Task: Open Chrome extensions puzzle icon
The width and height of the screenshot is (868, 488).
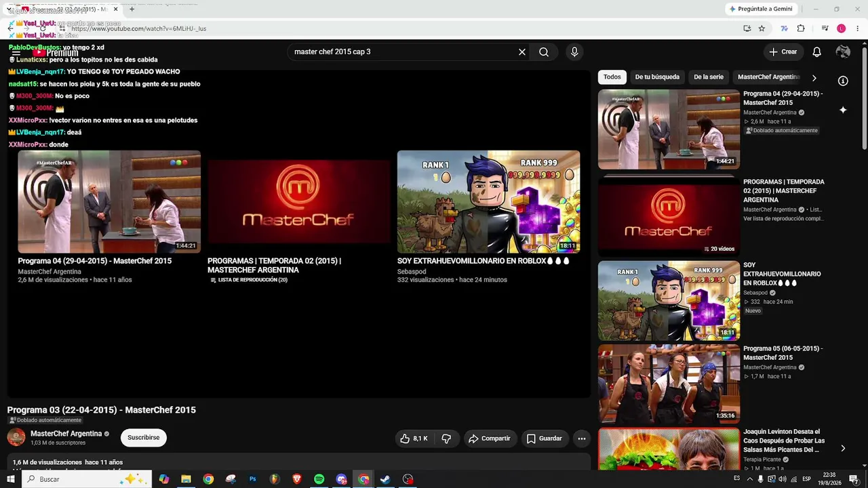Action: click(x=801, y=28)
